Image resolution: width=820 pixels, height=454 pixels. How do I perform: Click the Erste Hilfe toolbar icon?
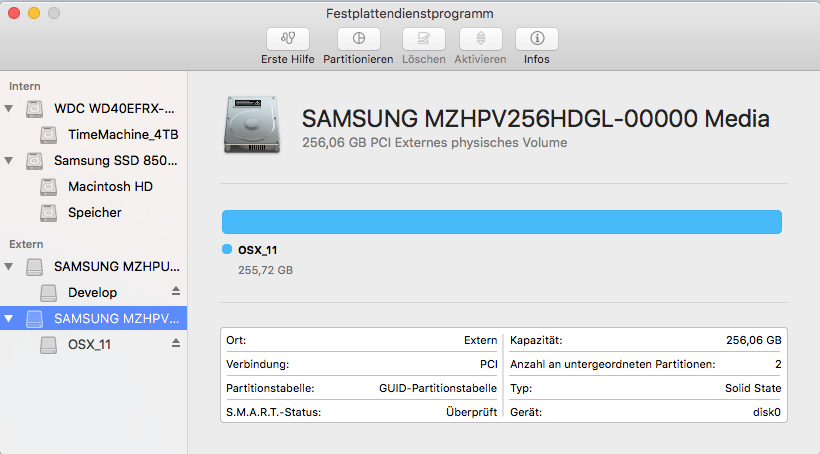point(287,39)
